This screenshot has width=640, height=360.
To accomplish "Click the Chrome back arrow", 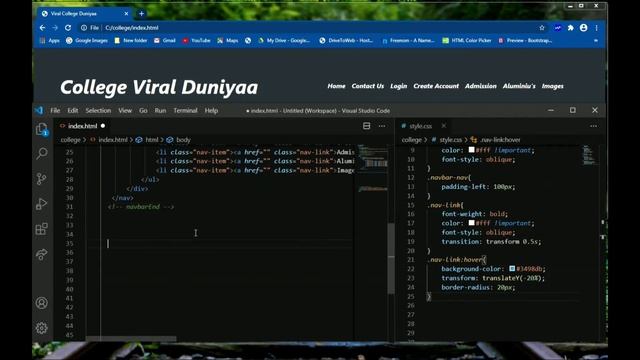I will pyautogui.click(x=42, y=28).
